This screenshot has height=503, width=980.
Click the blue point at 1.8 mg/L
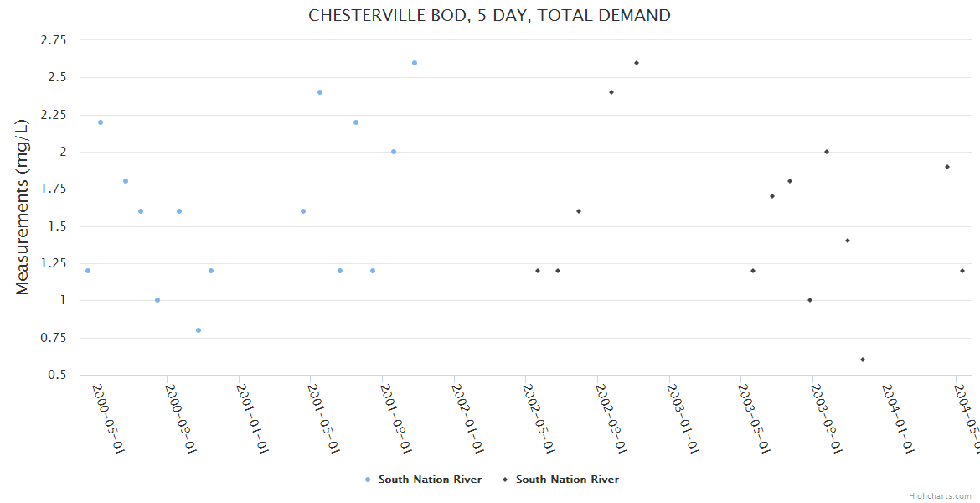126,181
